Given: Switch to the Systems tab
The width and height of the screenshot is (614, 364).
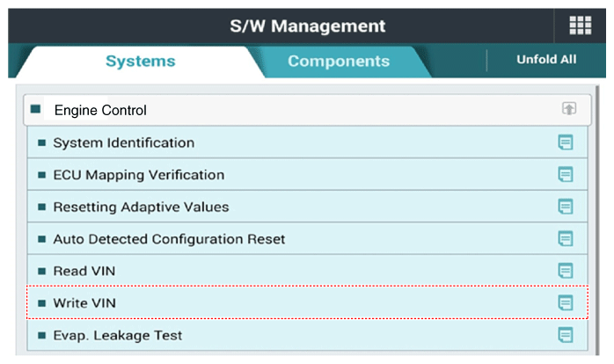Looking at the screenshot, I should tap(140, 62).
